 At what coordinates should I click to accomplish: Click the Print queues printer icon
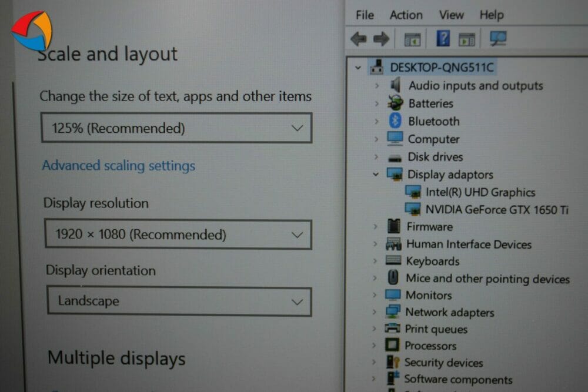[392, 329]
